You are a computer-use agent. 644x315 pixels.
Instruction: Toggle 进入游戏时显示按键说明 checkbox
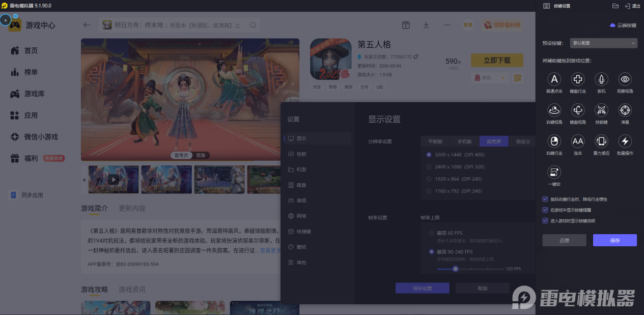coord(546,221)
